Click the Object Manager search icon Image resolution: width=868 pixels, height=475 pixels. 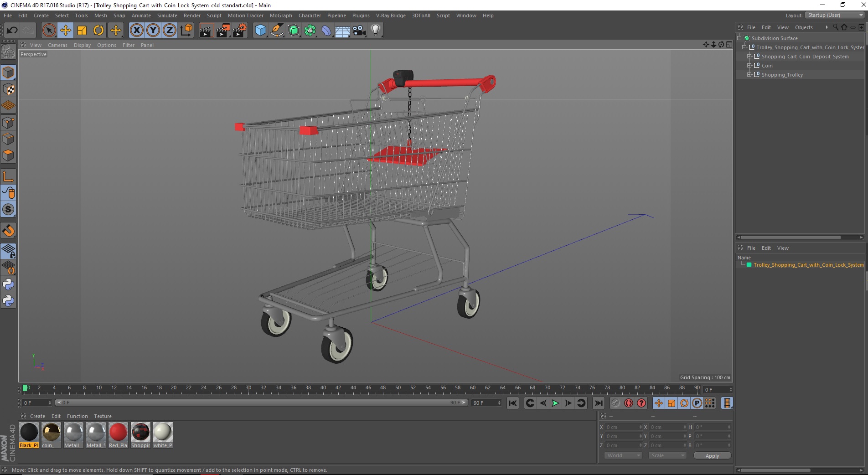coord(836,27)
